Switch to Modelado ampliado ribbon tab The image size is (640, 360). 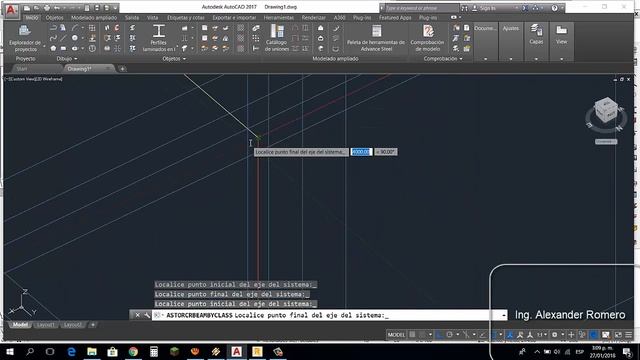[x=94, y=18]
